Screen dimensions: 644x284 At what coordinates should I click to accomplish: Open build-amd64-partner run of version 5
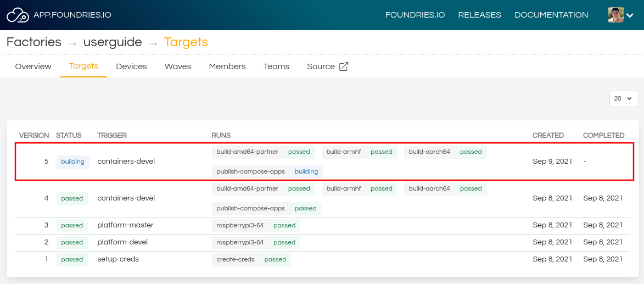pos(263,152)
